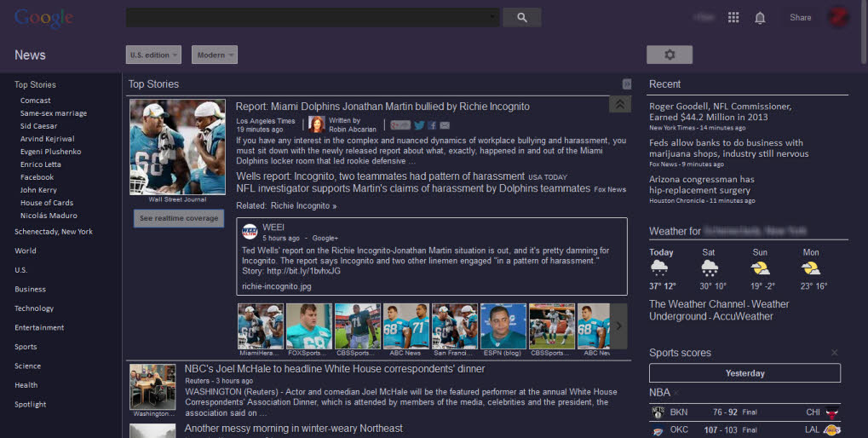Open the U.S. edition dropdown
This screenshot has height=438, width=868.
(153, 55)
